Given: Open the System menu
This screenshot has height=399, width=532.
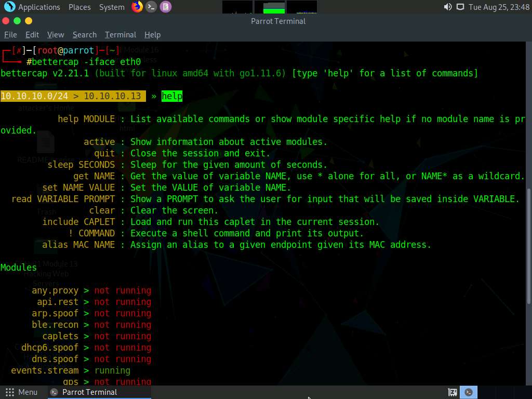Looking at the screenshot, I should tap(112, 7).
